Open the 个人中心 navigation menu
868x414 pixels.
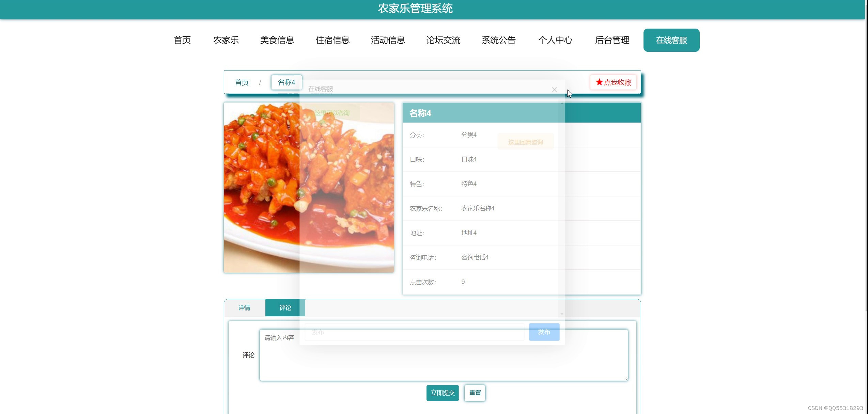[x=555, y=40]
